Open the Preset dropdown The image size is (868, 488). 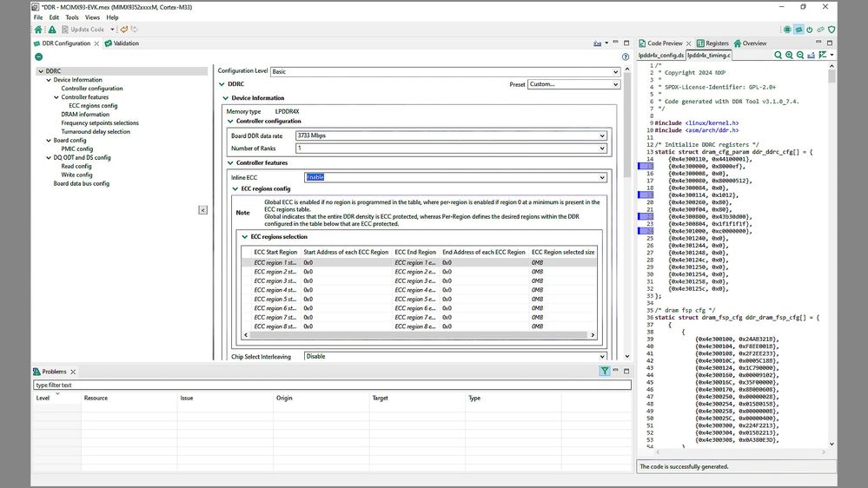pos(573,84)
